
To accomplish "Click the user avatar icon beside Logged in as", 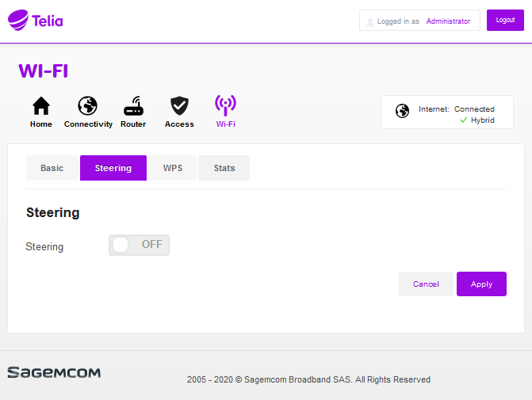I will pyautogui.click(x=370, y=21).
